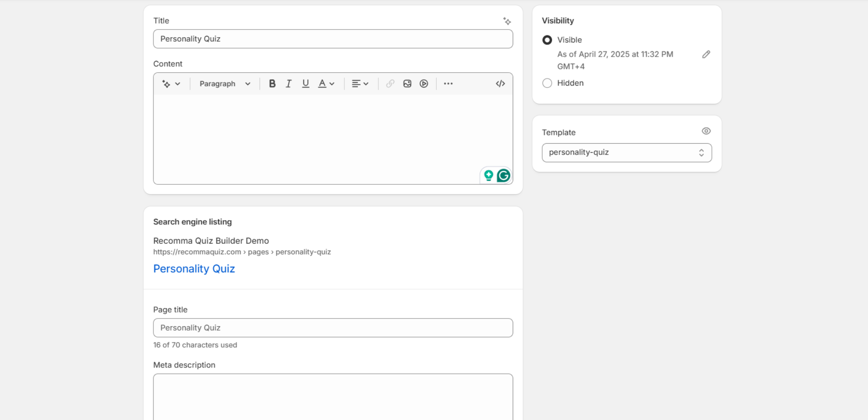Screen dimensions: 868x420
Task: Insert an image into content
Action: (x=407, y=84)
